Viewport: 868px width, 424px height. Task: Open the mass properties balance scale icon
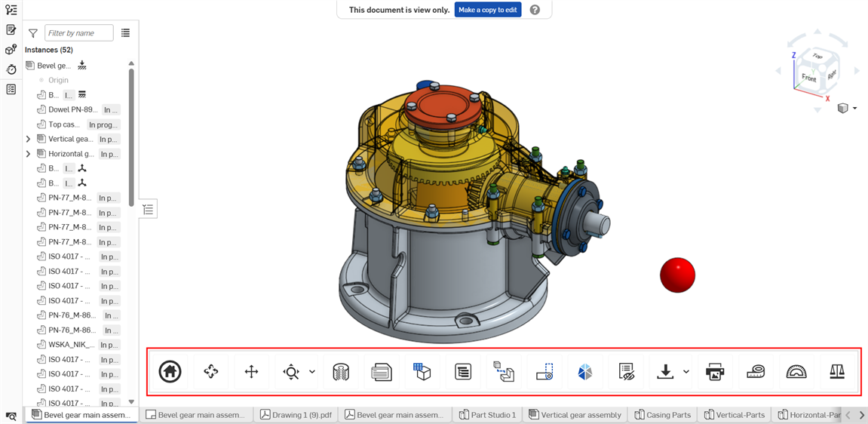coord(837,371)
